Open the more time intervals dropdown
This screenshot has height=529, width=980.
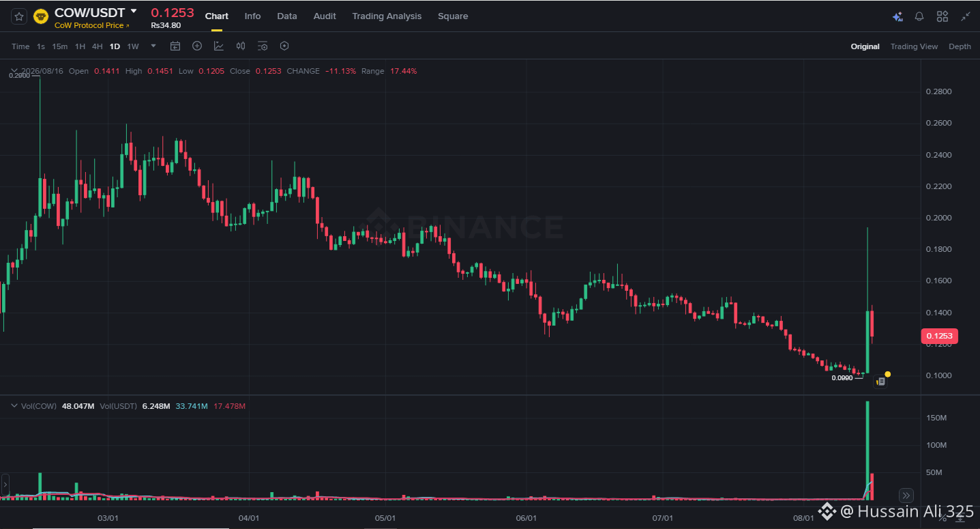(x=153, y=46)
